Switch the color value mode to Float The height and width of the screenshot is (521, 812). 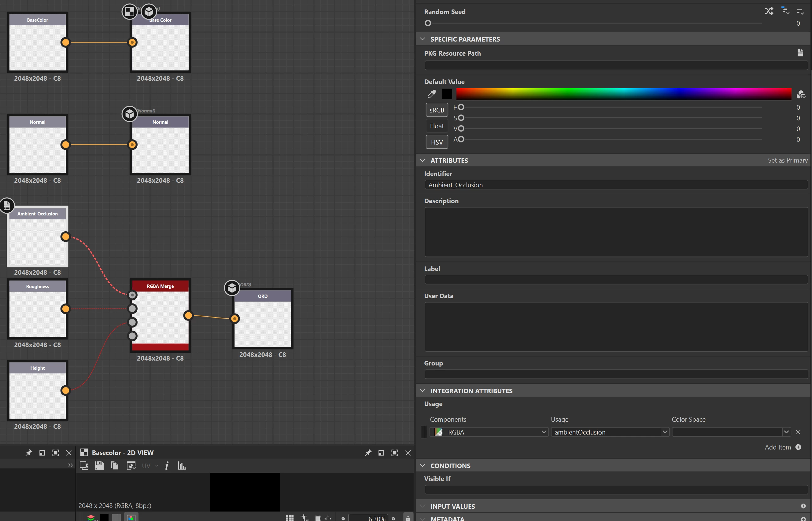pyautogui.click(x=437, y=126)
